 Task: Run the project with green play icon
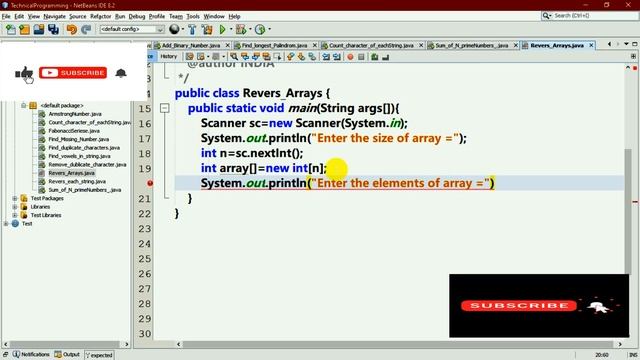223,29
